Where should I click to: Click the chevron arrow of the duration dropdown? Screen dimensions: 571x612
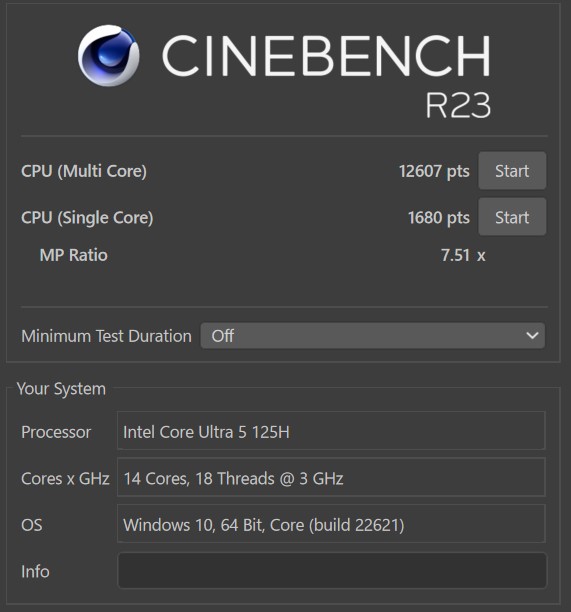coord(532,336)
